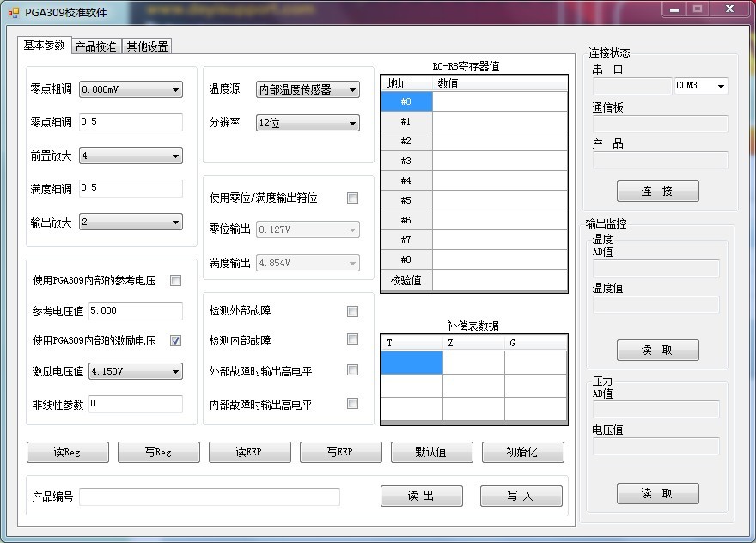Image resolution: width=756 pixels, height=543 pixels.
Task: Edit the 满度细调 value field
Action: pos(131,188)
